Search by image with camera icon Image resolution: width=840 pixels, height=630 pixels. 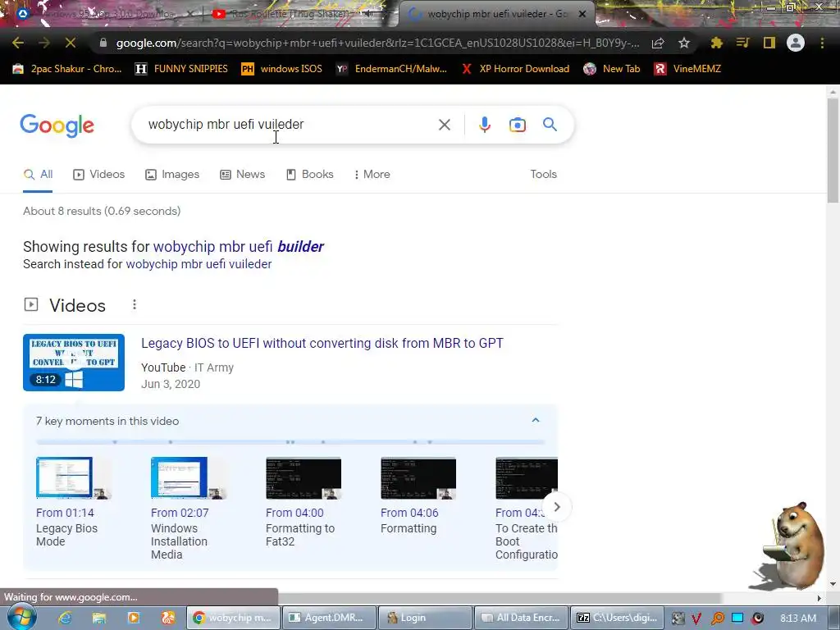click(x=517, y=125)
